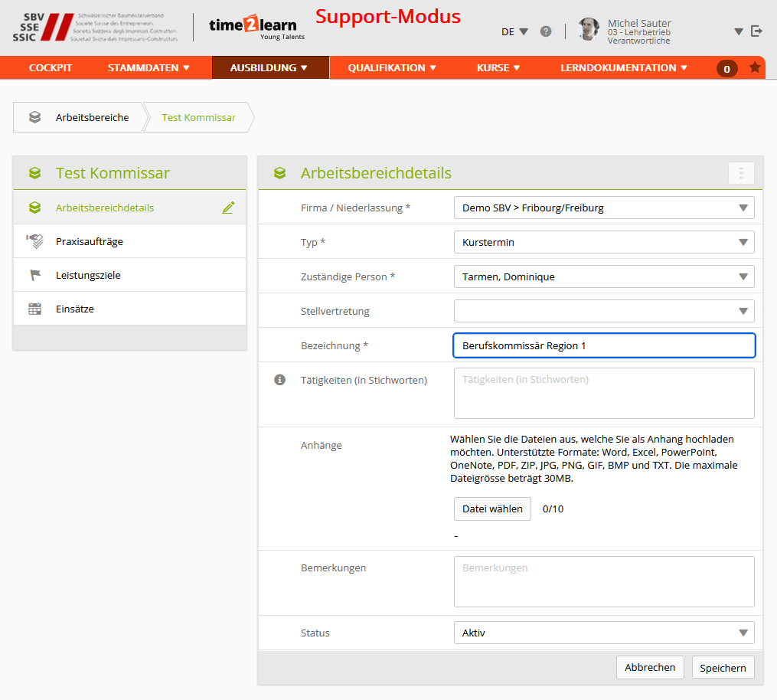Click Michel Sauter's profile avatar

tap(589, 30)
